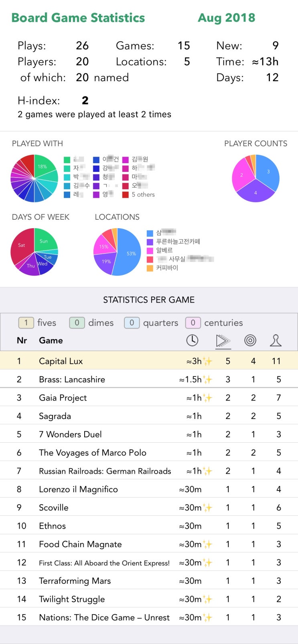Sort by the players silhouette column icon
The height and width of the screenshot is (644, 298).
point(276,340)
